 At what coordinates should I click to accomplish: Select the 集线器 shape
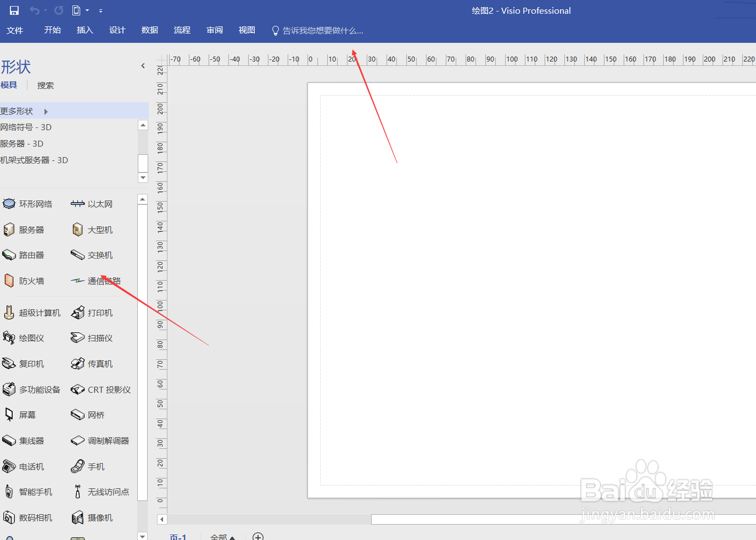click(23, 441)
